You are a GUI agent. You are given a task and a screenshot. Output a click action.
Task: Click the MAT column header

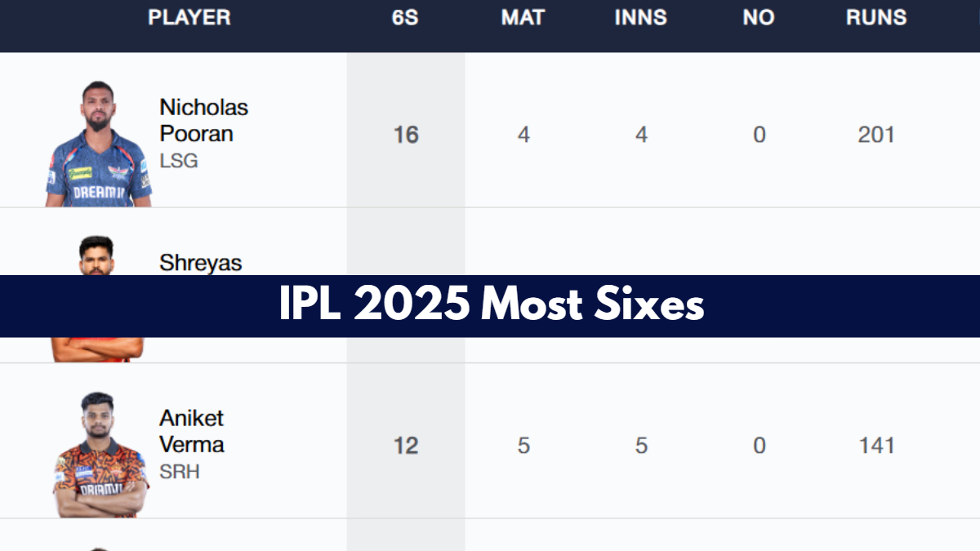(523, 17)
